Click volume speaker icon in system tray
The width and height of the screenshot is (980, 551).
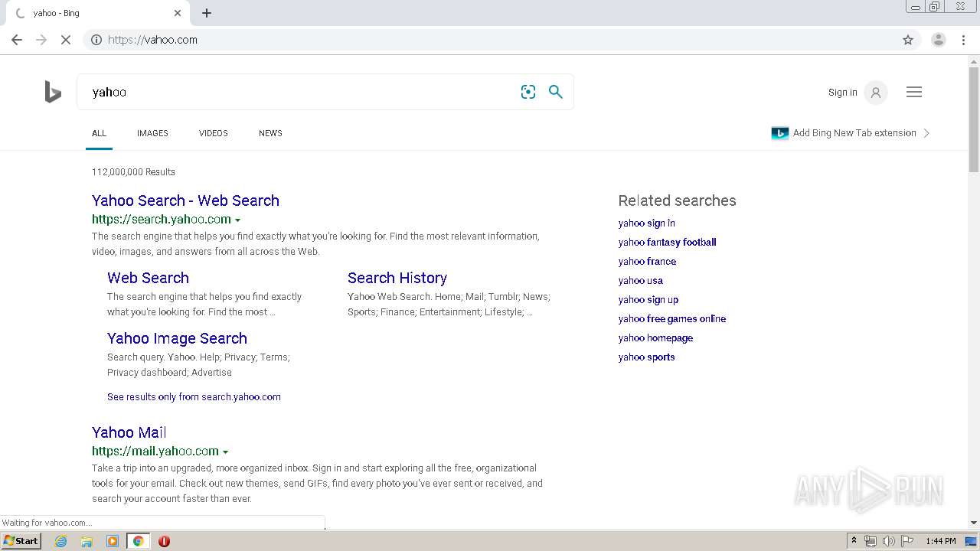point(889,541)
